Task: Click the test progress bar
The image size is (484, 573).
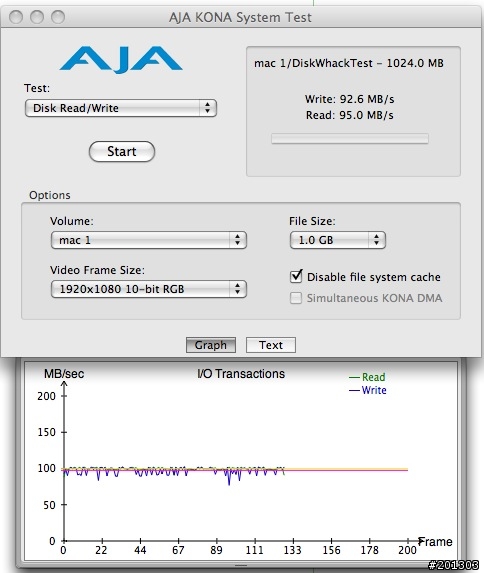Action: click(x=350, y=138)
